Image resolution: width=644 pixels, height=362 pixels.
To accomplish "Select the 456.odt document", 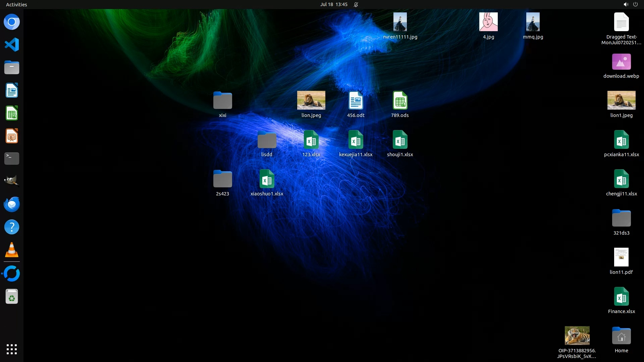I will 356,101.
